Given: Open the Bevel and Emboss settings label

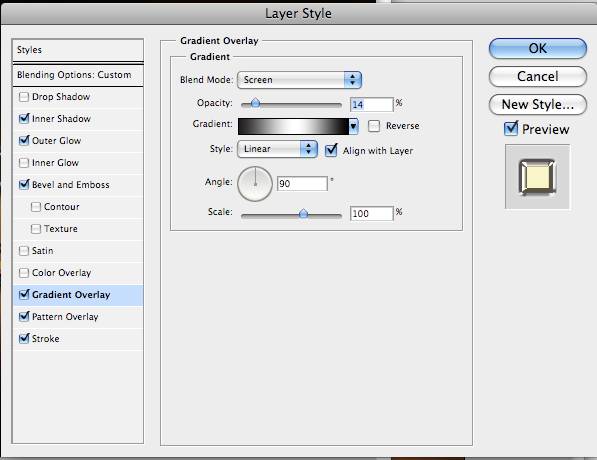Looking at the screenshot, I should [x=71, y=185].
